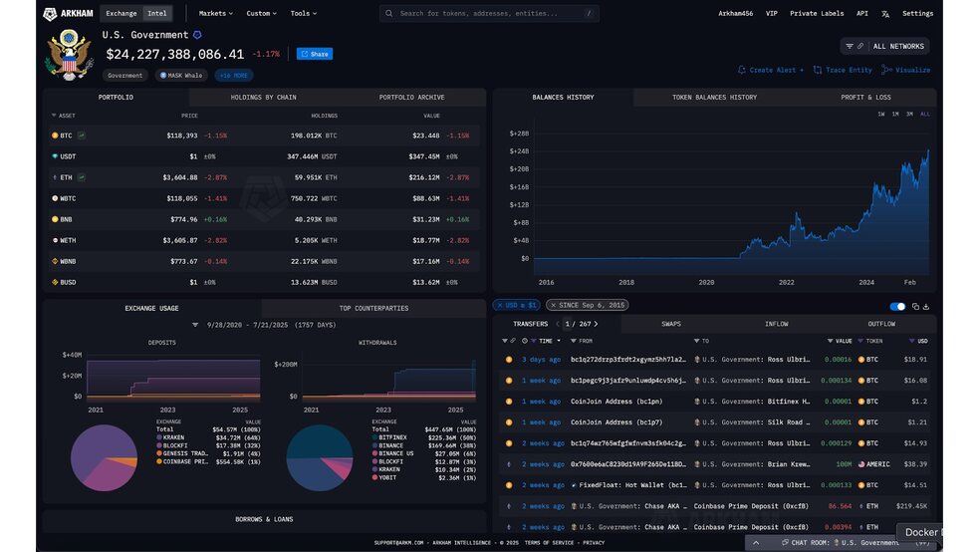Click the BNB coin icon in portfolio
980x552 pixels.
click(x=55, y=219)
